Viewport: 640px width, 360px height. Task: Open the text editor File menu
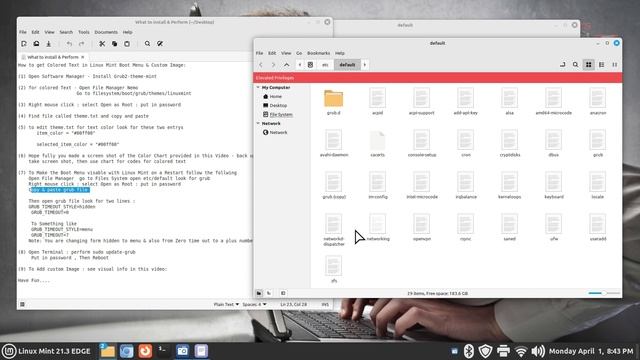[23, 32]
